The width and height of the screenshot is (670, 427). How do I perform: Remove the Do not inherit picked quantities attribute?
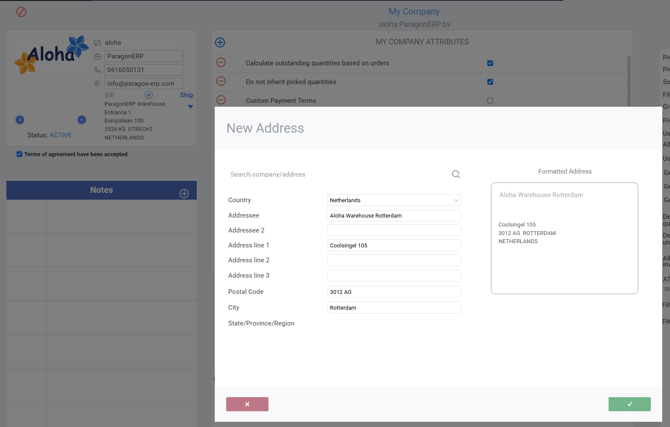[x=221, y=82]
